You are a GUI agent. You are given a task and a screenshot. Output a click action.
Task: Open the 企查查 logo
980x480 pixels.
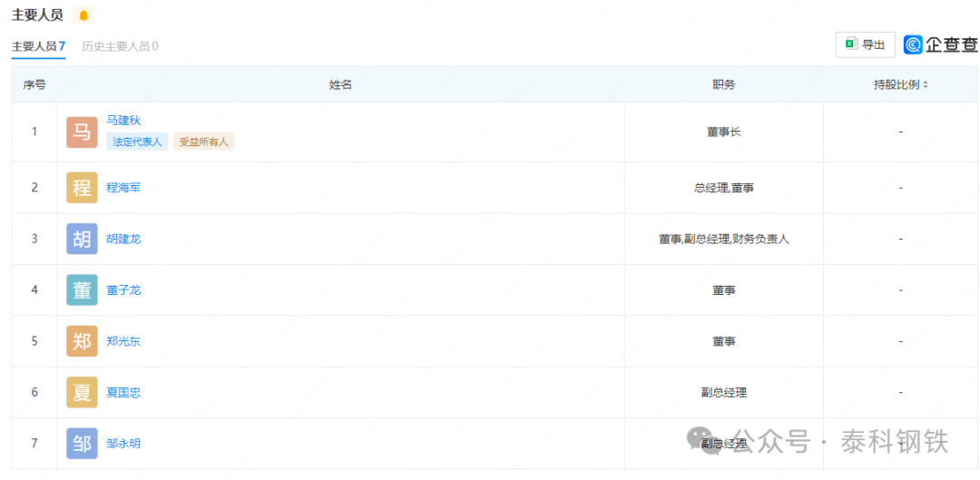[x=941, y=45]
